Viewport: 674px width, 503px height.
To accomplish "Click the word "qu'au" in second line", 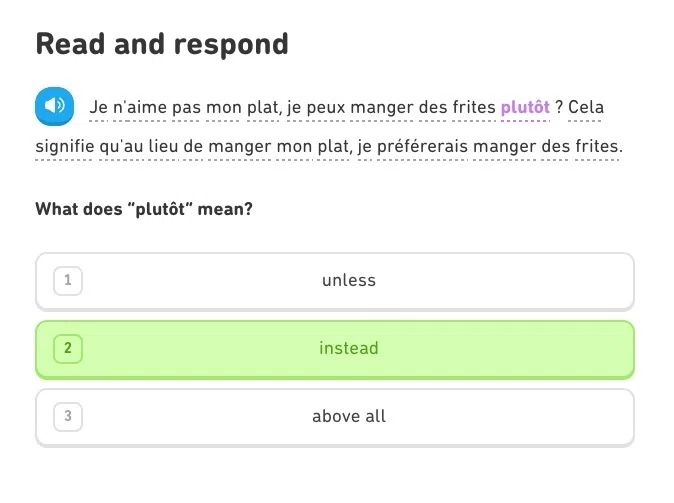I will click(x=121, y=147).
